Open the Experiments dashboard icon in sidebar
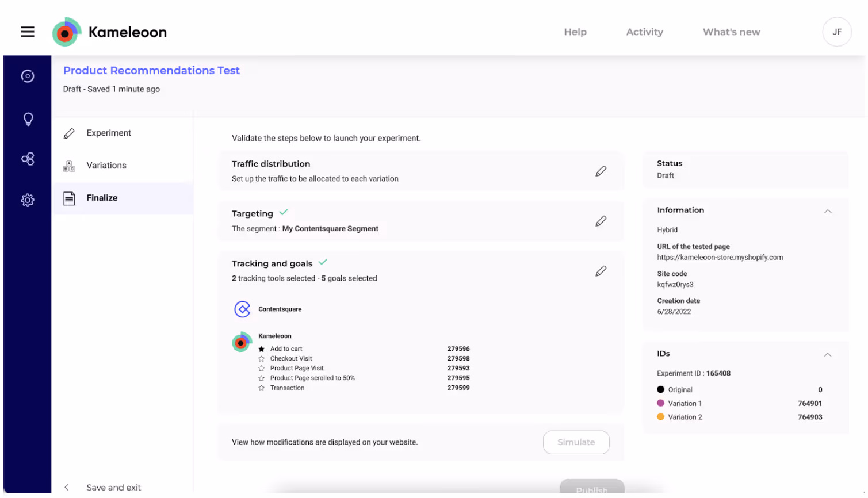This screenshot has height=498, width=868. click(27, 75)
